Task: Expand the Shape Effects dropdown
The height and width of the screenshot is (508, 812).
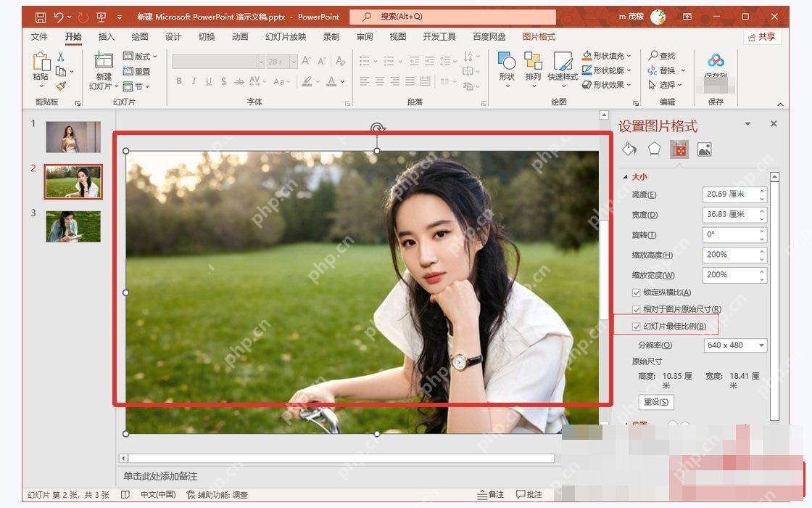Action: [629, 84]
